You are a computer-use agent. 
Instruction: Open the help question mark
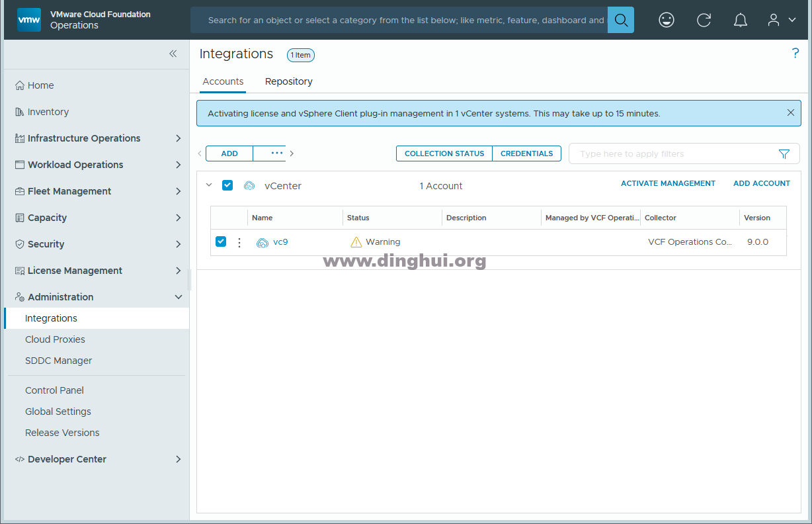795,54
